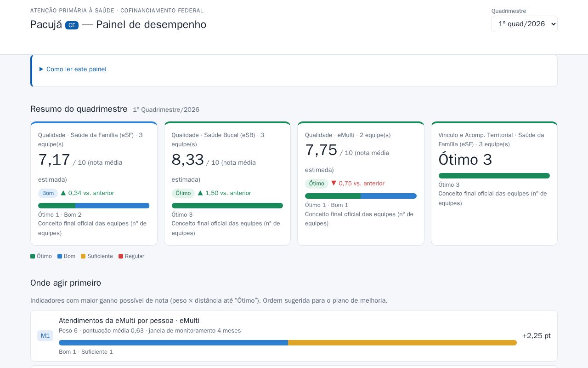Click the Ótimo pill in Saúde Bucal card
Image resolution: width=588 pixels, height=368 pixels.
click(x=183, y=193)
